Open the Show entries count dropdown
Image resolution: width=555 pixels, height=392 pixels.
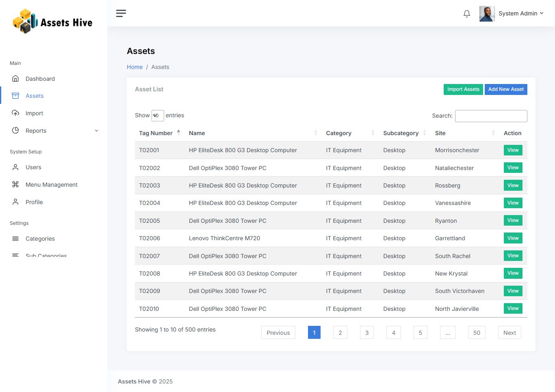157,116
